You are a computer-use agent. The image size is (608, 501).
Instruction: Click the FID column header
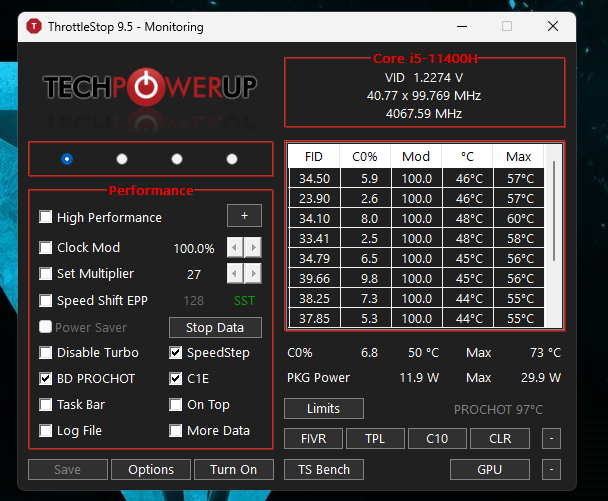pos(314,156)
